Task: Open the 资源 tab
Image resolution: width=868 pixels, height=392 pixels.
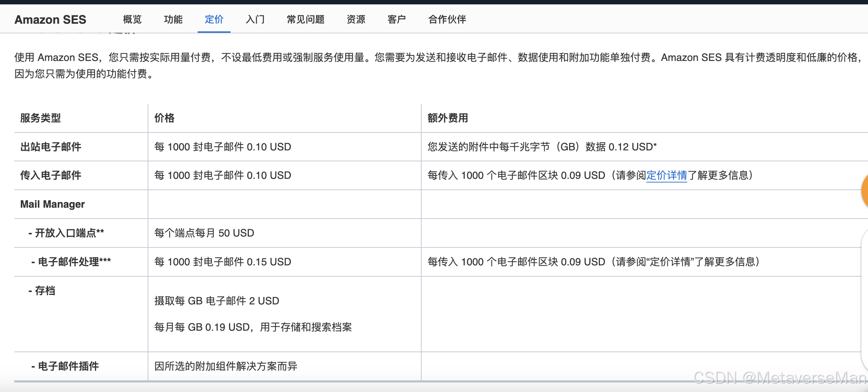Action: pos(356,19)
